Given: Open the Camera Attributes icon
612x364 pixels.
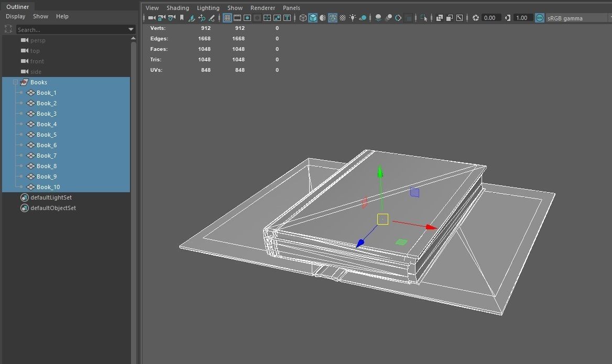Looking at the screenshot, I should pos(172,18).
